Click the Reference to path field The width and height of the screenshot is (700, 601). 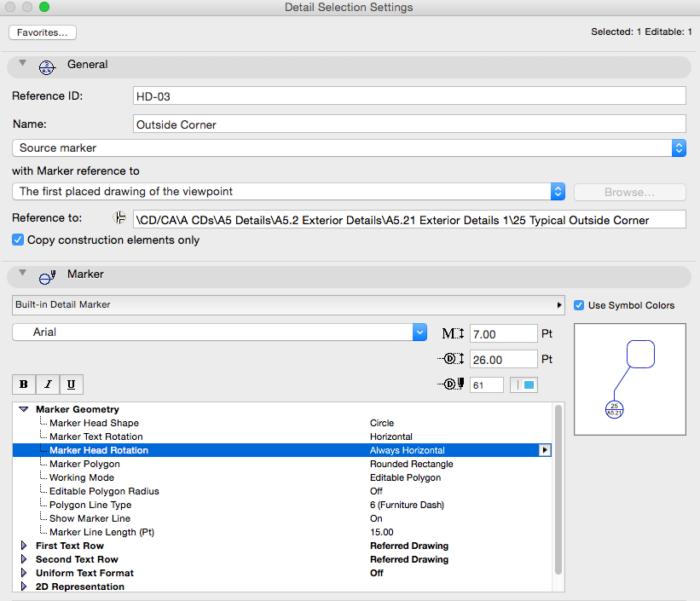(x=409, y=220)
